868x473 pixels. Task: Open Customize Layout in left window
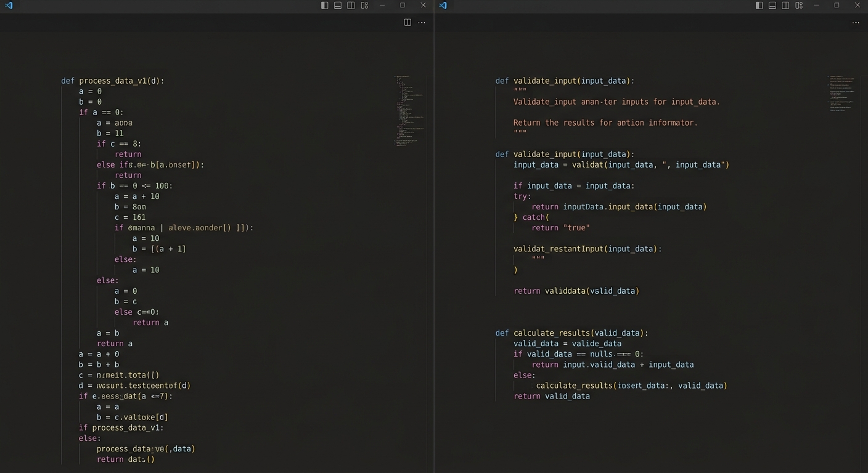364,5
